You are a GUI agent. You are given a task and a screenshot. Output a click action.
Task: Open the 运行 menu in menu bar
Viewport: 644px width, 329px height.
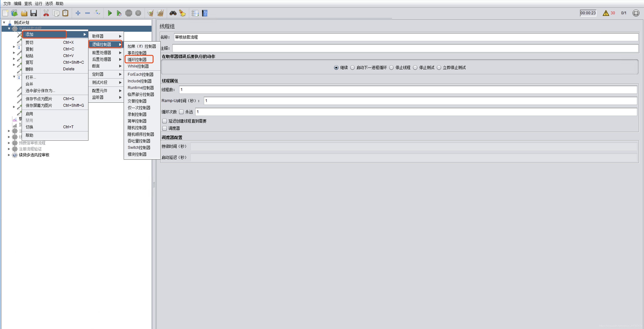point(38,3)
